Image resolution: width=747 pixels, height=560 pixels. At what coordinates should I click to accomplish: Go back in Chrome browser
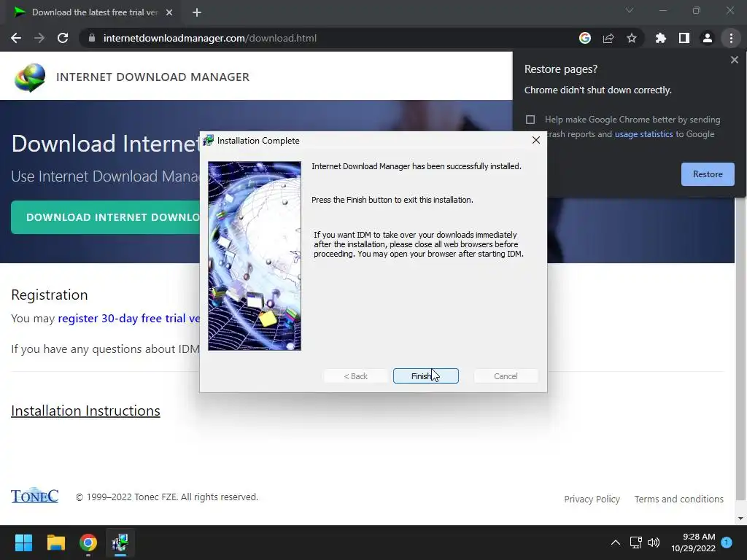[16, 38]
